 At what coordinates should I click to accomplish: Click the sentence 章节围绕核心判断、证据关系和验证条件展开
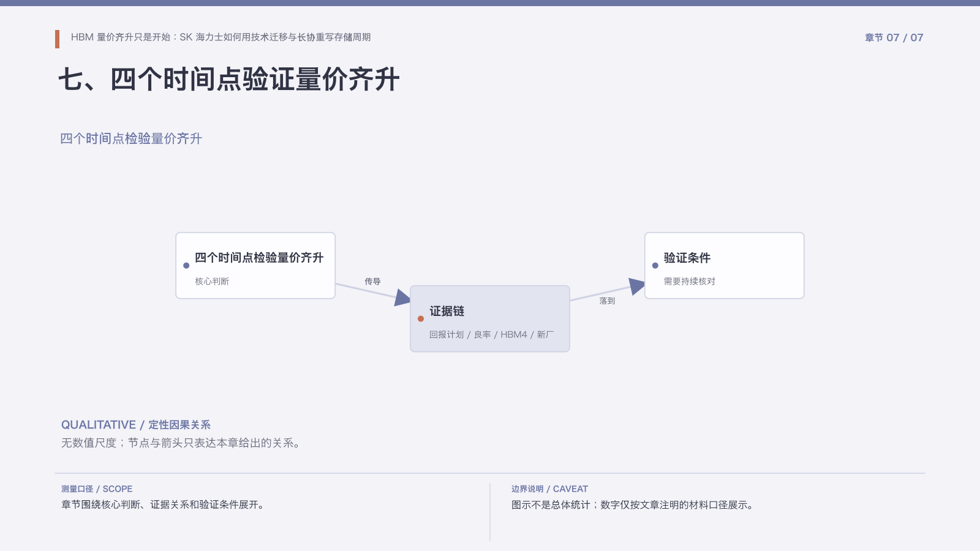tap(163, 504)
